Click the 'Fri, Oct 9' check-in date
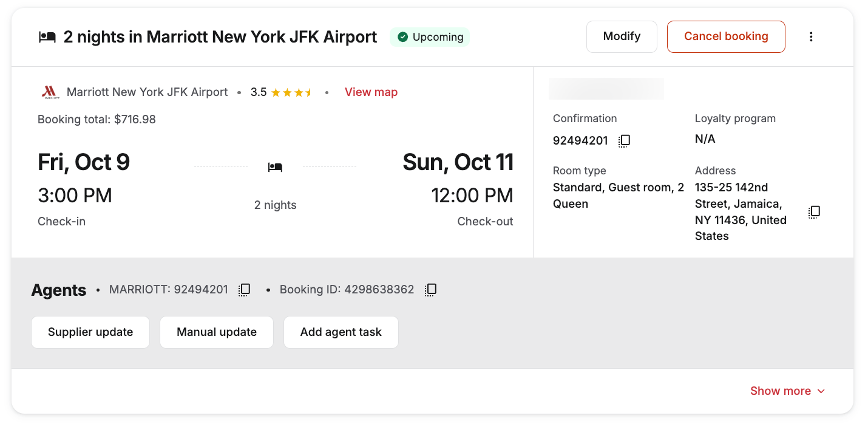The width and height of the screenshot is (868, 424). point(84,162)
